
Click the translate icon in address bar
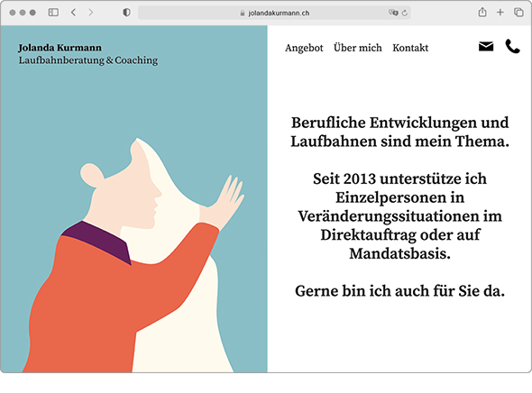[x=393, y=13]
